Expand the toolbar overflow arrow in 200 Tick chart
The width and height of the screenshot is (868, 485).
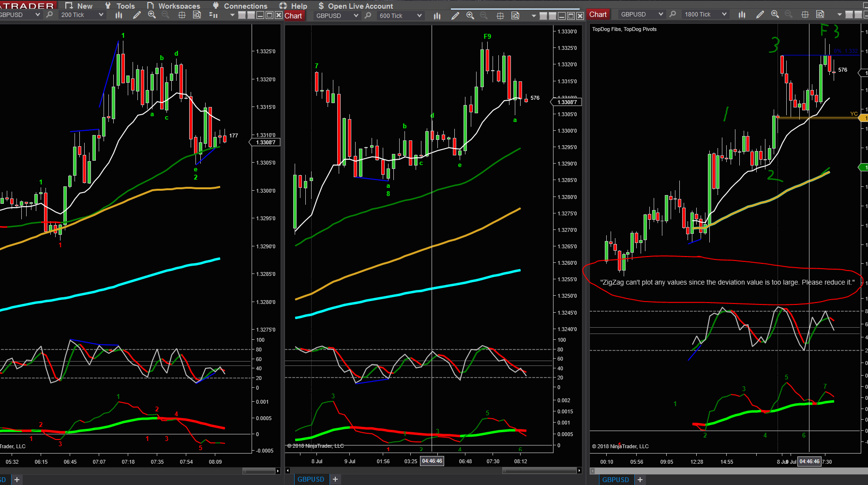pyautogui.click(x=232, y=15)
